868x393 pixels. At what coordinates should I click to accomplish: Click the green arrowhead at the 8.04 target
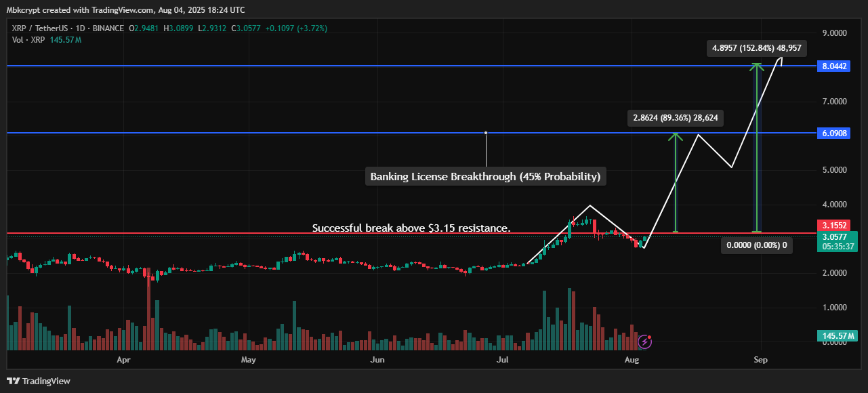point(756,66)
